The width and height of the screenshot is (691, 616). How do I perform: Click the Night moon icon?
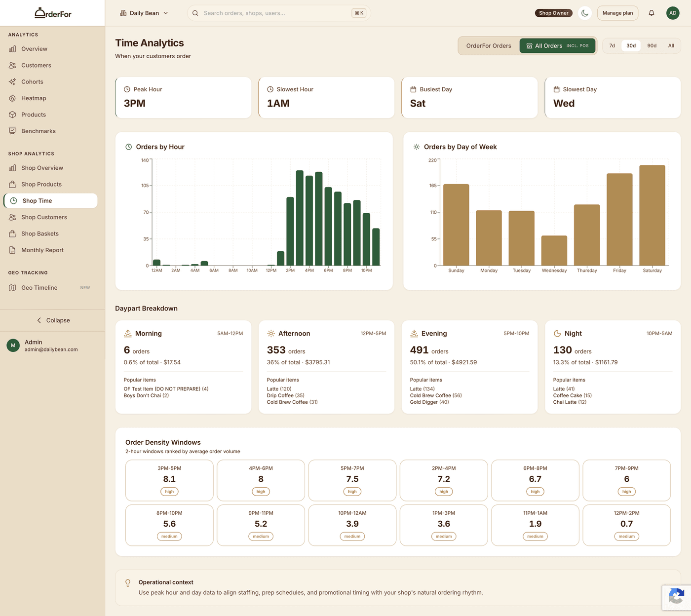[557, 334]
